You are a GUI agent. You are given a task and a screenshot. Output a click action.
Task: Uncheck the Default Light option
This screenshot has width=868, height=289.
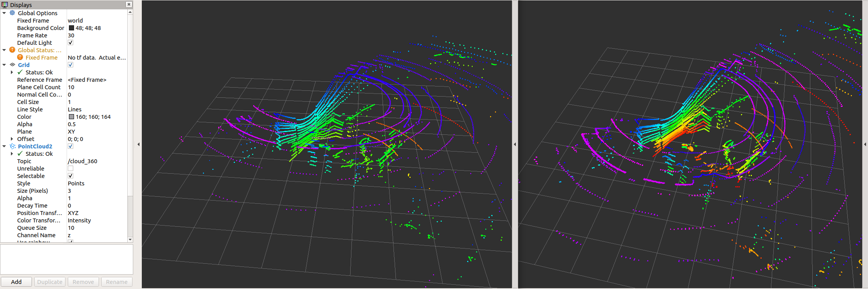click(71, 42)
